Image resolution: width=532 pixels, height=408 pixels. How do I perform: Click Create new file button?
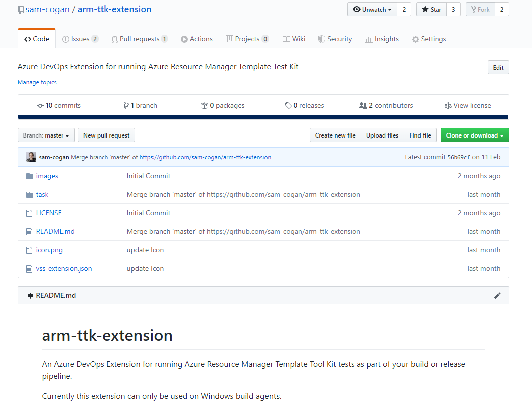point(335,135)
